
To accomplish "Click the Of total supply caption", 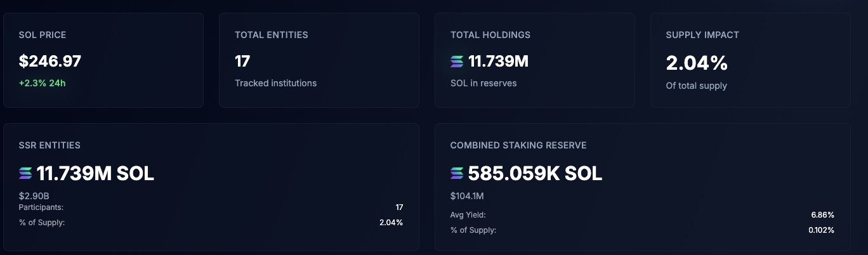I will click(x=696, y=86).
